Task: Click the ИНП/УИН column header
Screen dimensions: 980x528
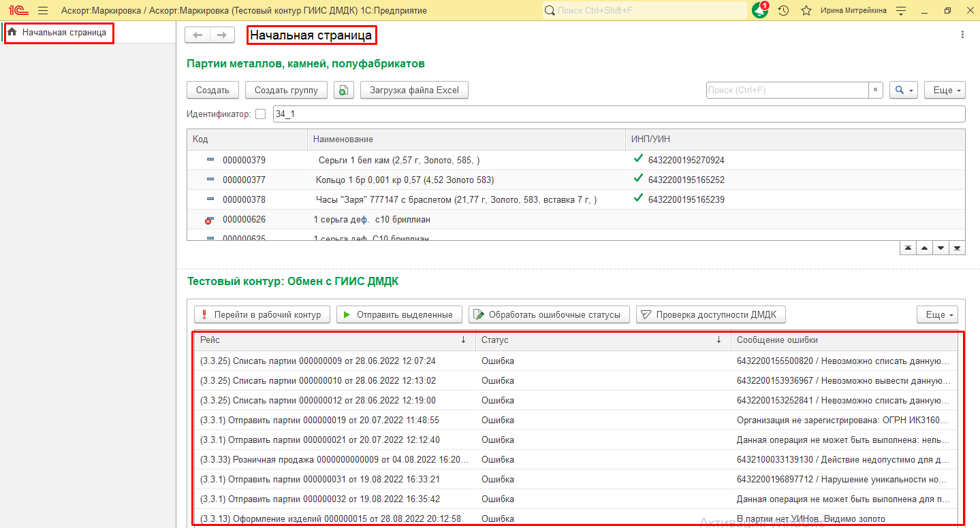Action: 795,139
